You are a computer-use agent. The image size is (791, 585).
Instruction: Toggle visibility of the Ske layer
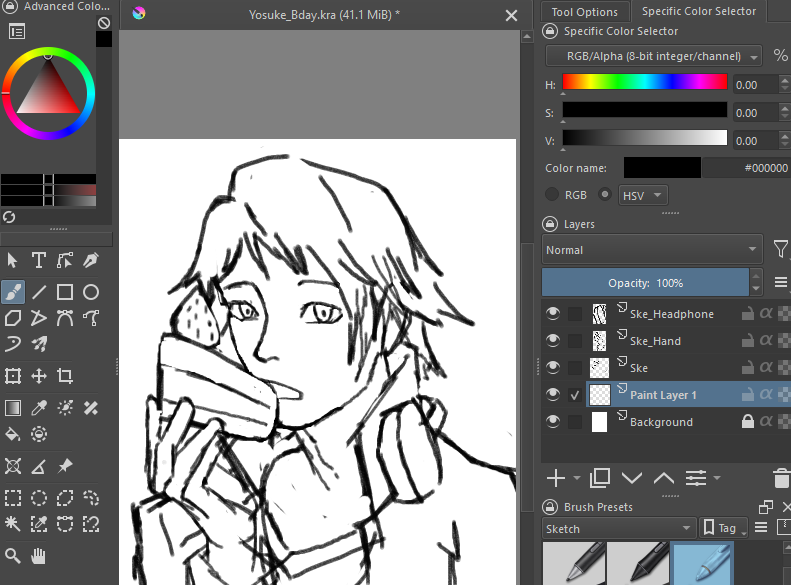tap(553, 368)
